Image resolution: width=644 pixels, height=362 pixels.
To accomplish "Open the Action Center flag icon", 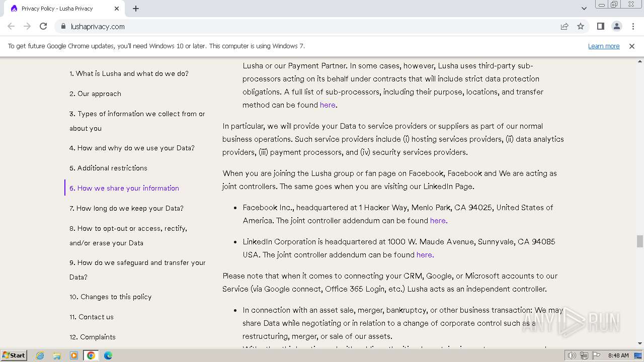I will tap(596, 355).
